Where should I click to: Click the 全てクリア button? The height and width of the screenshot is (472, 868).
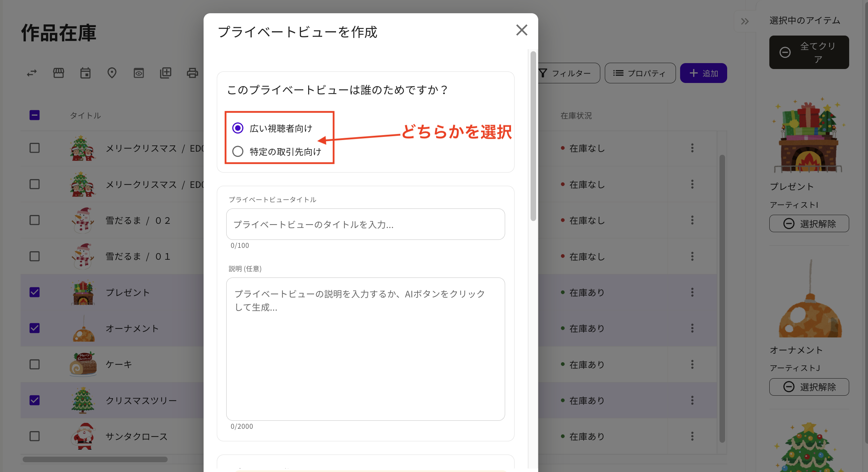tap(809, 52)
